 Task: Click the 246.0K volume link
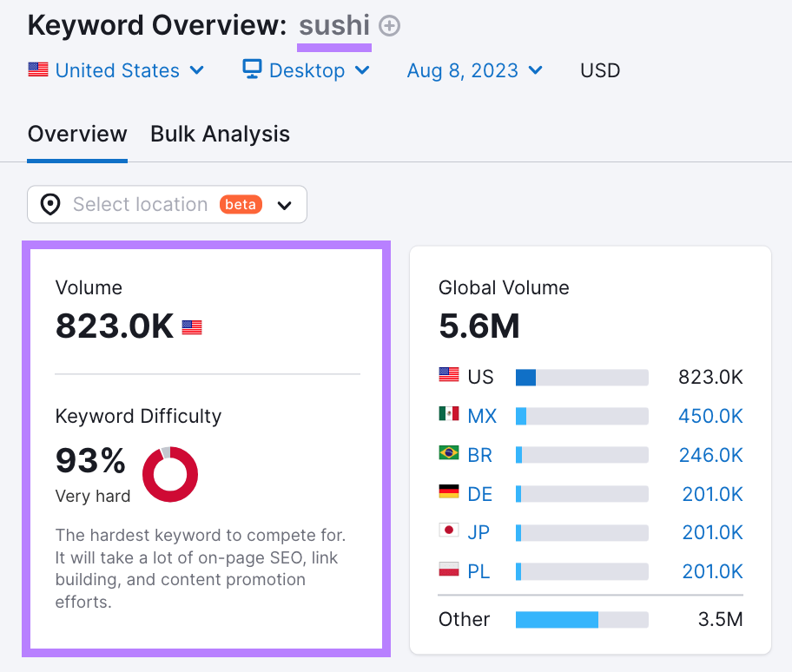(710, 456)
